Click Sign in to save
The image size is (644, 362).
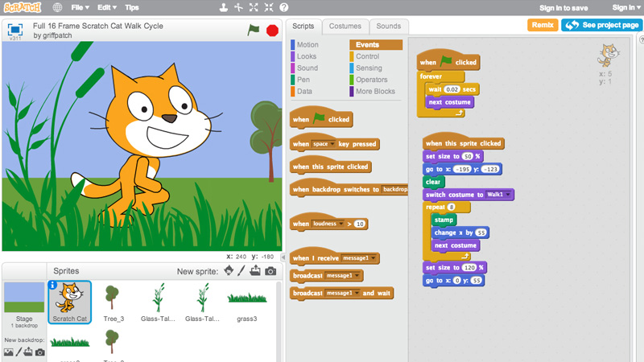(x=563, y=8)
